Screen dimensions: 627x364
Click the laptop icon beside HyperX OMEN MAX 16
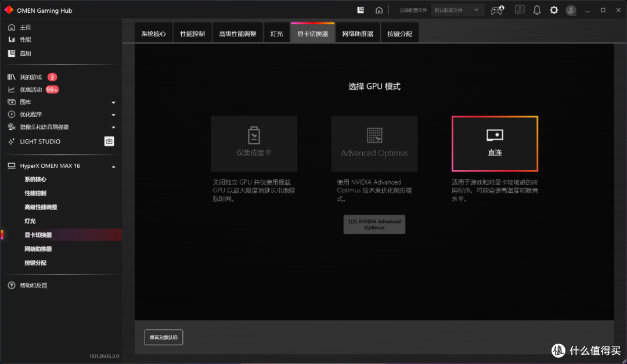(x=11, y=165)
